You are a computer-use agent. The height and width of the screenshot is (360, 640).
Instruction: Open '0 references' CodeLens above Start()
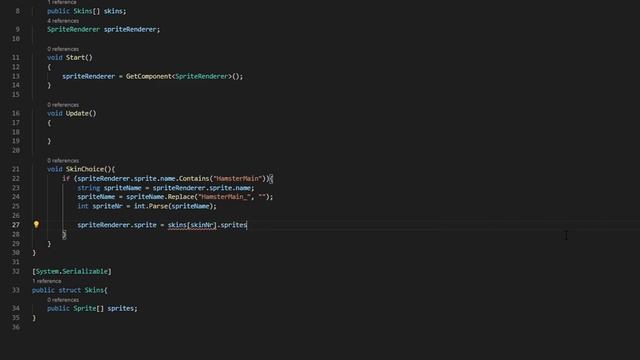click(x=63, y=49)
